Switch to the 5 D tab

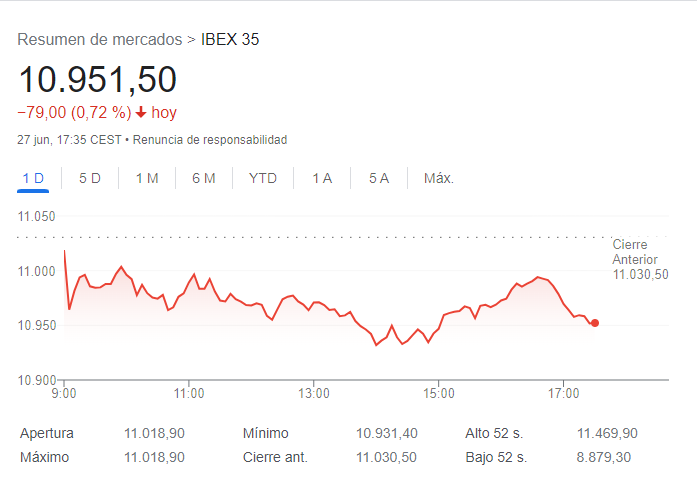(90, 178)
